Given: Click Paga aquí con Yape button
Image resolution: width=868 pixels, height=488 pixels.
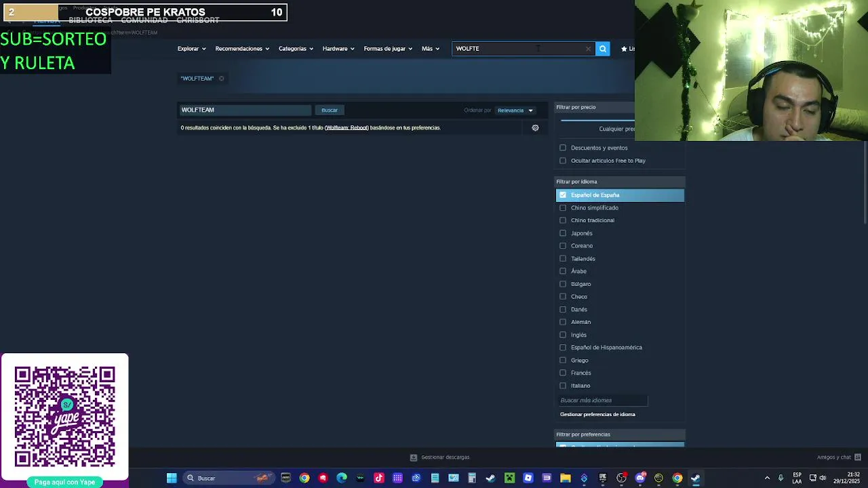Looking at the screenshot, I should 64,482.
